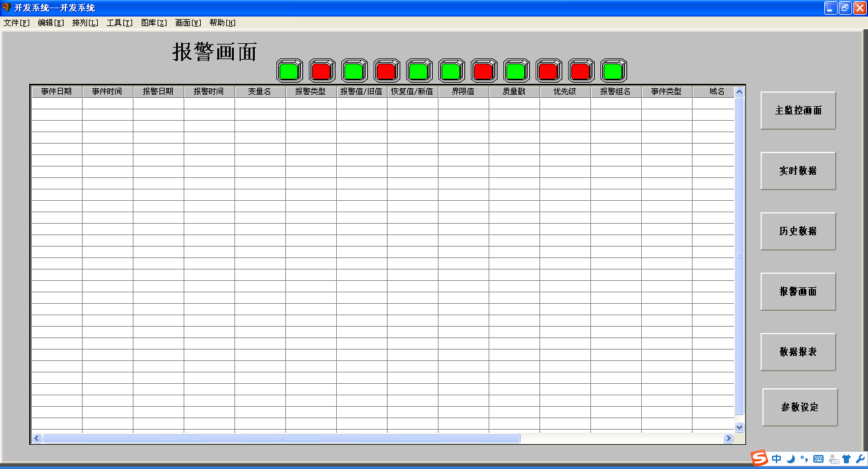Click the alarm table's horizontal scrollbar thumb

281,438
